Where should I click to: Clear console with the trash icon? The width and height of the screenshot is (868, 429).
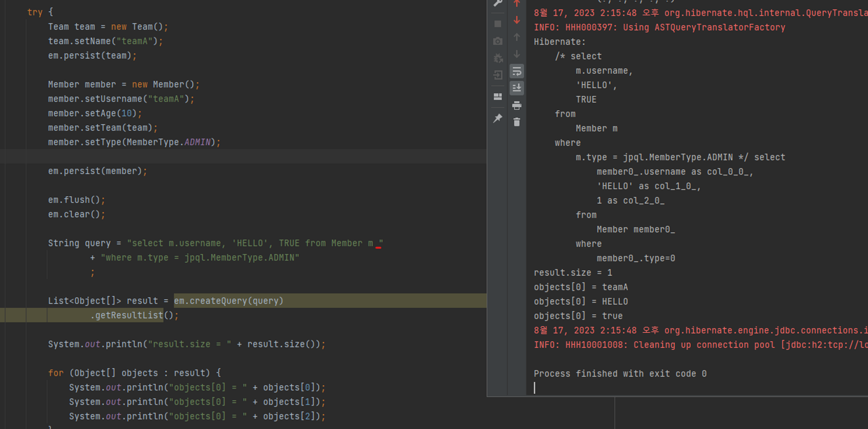(516, 122)
